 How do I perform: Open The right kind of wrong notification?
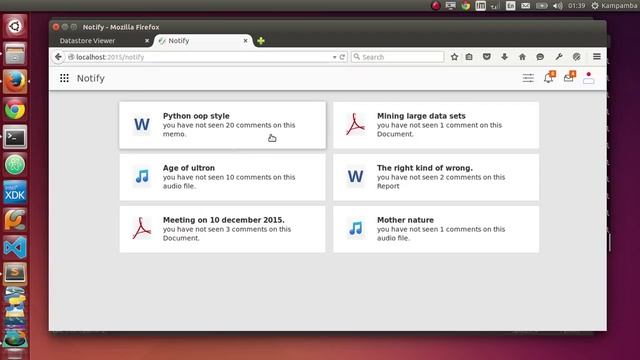point(436,177)
